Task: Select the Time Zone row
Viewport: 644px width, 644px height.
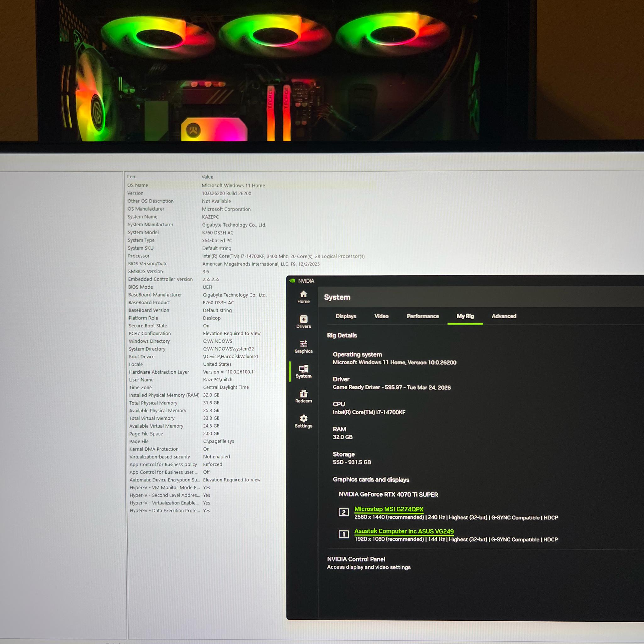Action: [189, 387]
